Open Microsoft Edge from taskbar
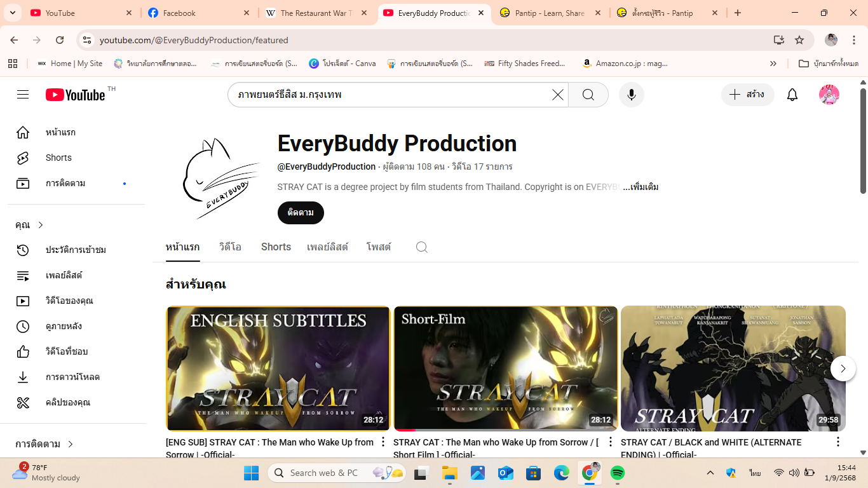Image resolution: width=868 pixels, height=488 pixels. (562, 473)
